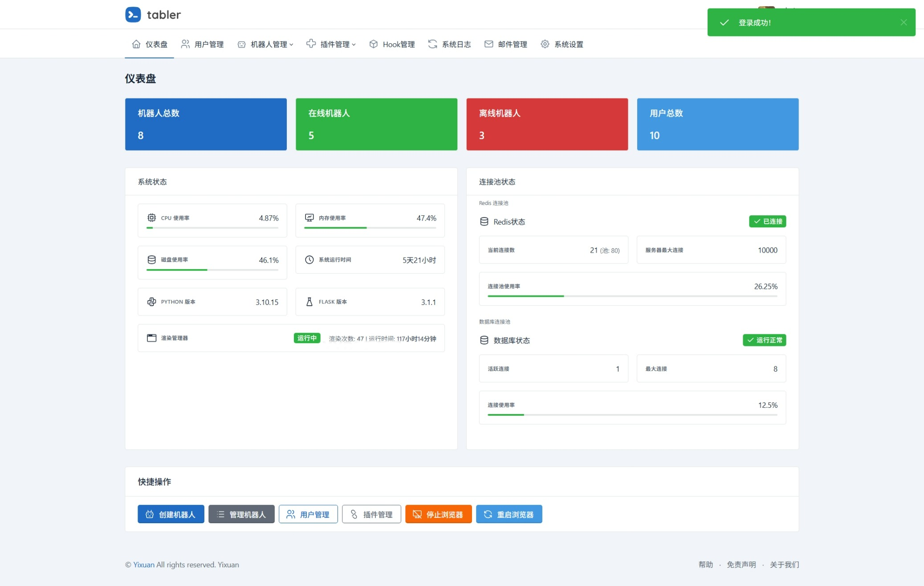Click the CPU chip icon
This screenshot has height=586, width=924.
click(x=151, y=218)
